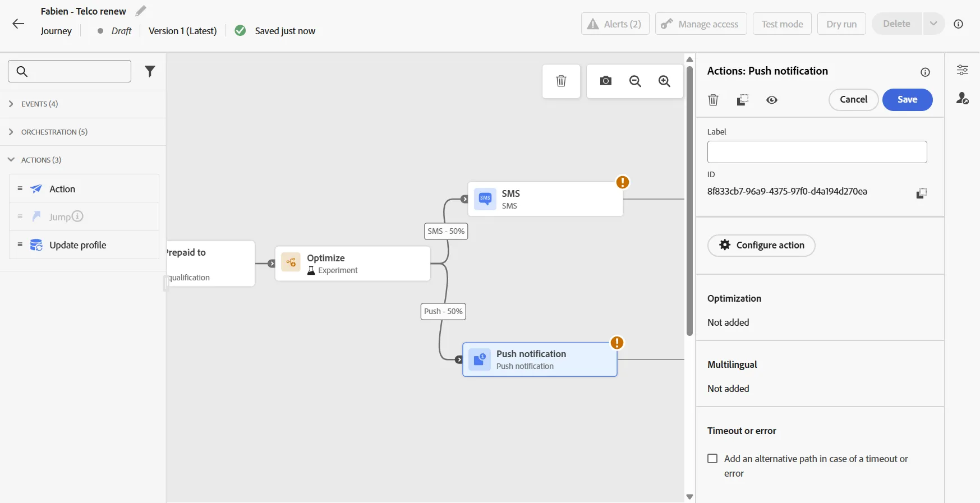This screenshot has width=980, height=503.
Task: Click the Configure action button
Action: point(761,246)
